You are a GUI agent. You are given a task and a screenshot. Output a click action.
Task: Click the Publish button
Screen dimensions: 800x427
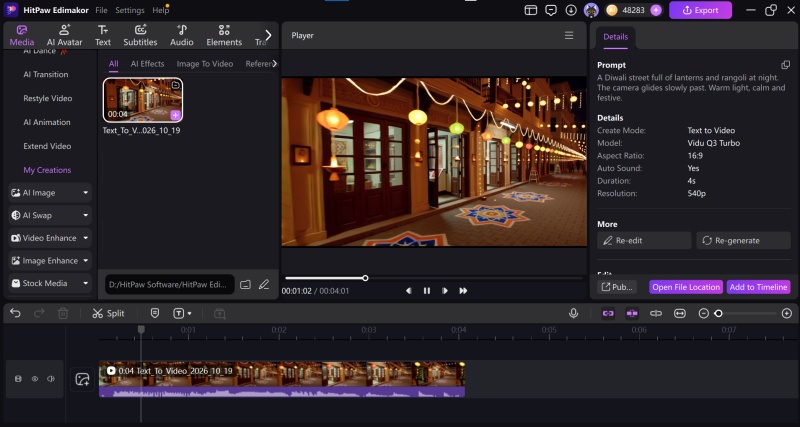pos(617,287)
